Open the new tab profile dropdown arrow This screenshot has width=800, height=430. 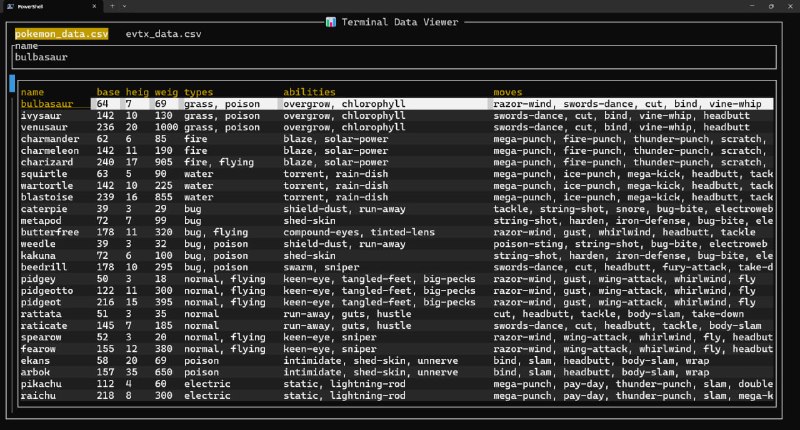tap(124, 6)
